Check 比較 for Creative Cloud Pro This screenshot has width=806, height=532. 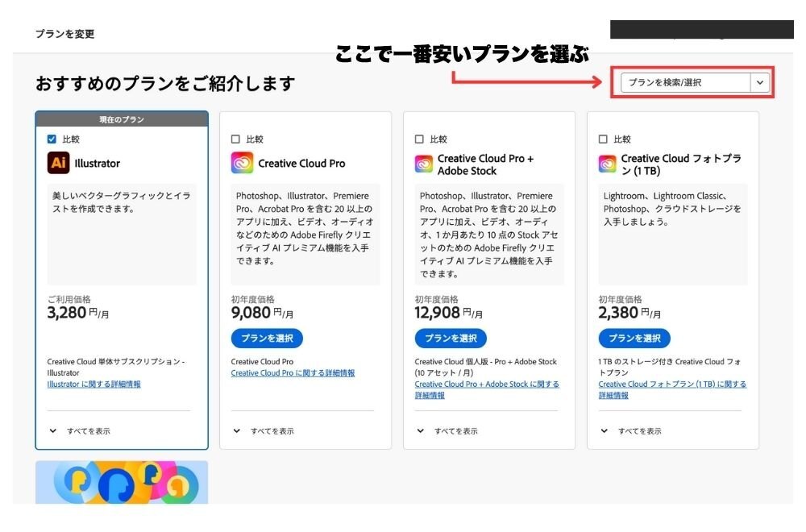pyautogui.click(x=235, y=139)
